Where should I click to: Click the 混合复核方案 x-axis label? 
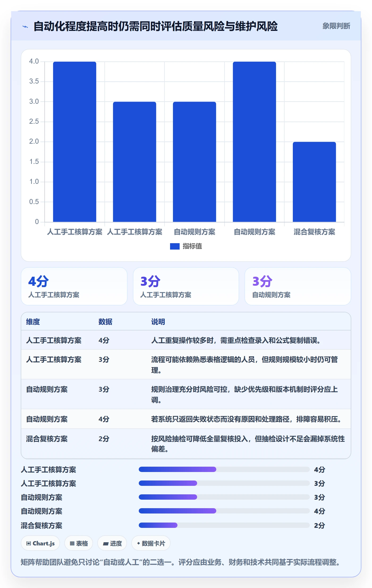point(314,232)
